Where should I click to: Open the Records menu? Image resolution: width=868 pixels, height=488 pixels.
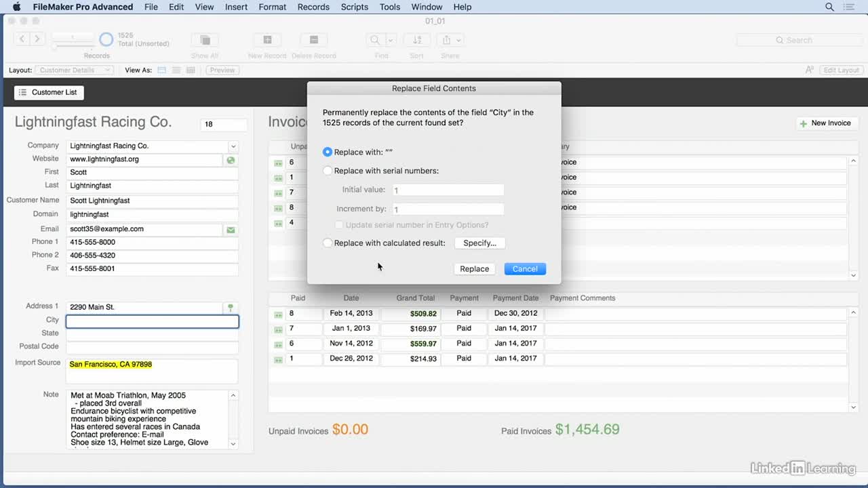(x=313, y=7)
